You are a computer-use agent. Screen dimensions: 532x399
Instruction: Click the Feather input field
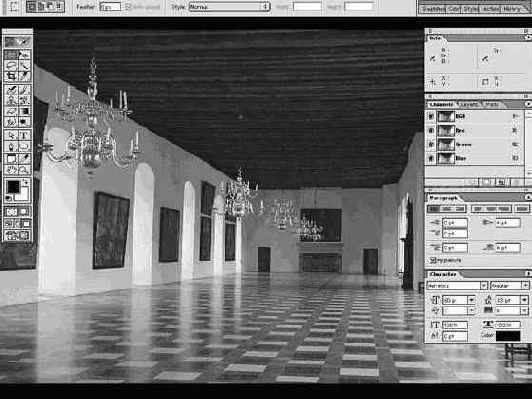110,7
